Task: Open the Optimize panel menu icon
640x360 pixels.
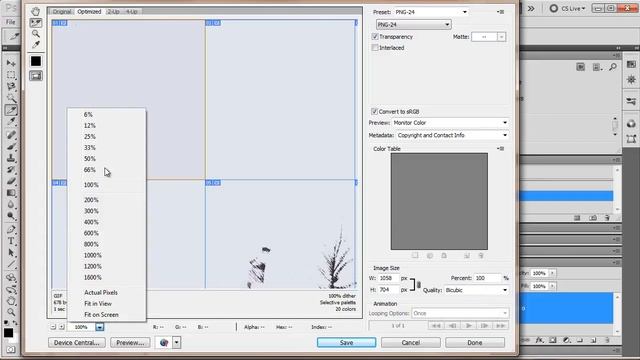Action: pyautogui.click(x=501, y=12)
